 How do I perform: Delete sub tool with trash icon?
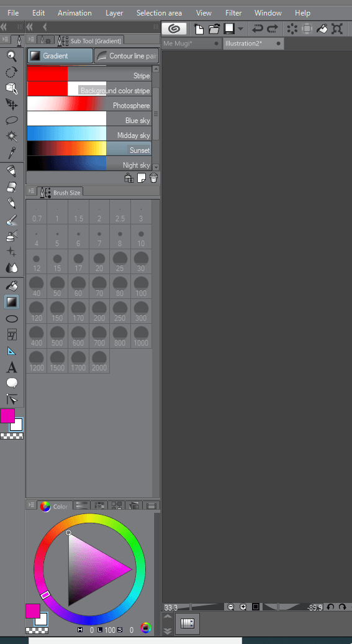tap(154, 178)
